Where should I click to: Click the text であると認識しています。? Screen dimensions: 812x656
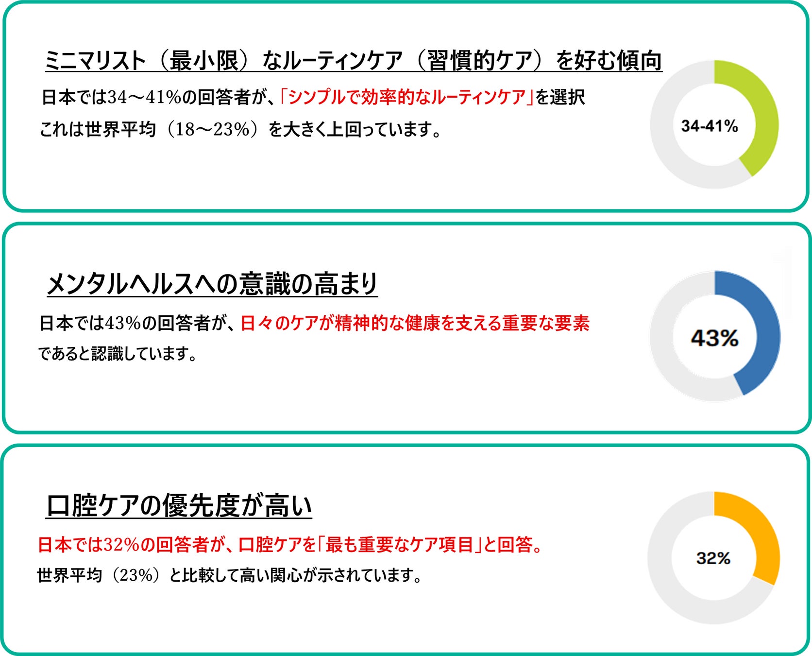[x=118, y=353]
